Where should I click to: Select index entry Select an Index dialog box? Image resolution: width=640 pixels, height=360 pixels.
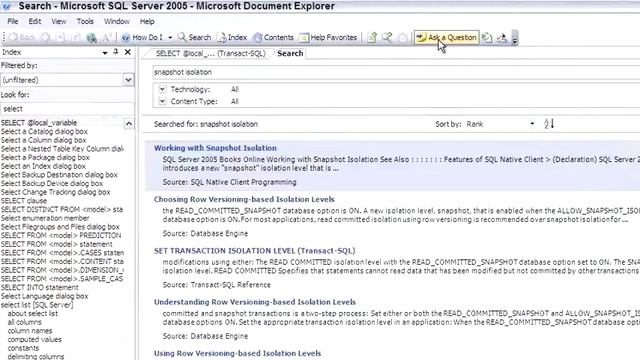[x=43, y=166]
